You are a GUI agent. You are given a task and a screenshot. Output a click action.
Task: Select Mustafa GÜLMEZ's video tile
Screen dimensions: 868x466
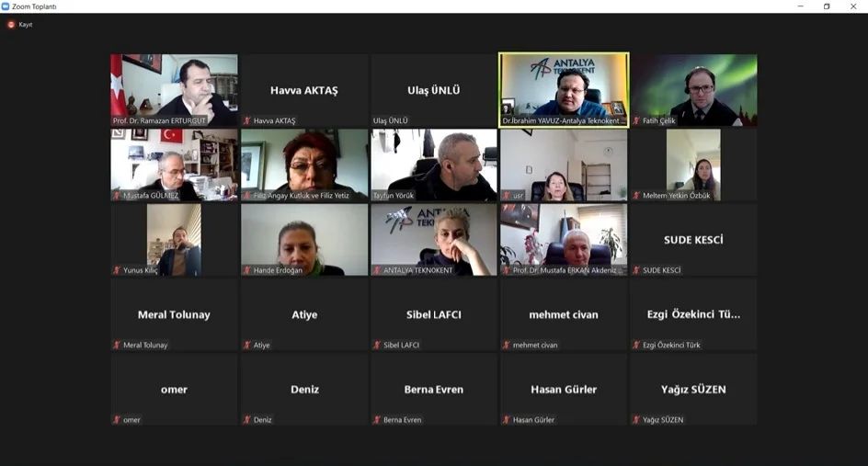coord(175,165)
